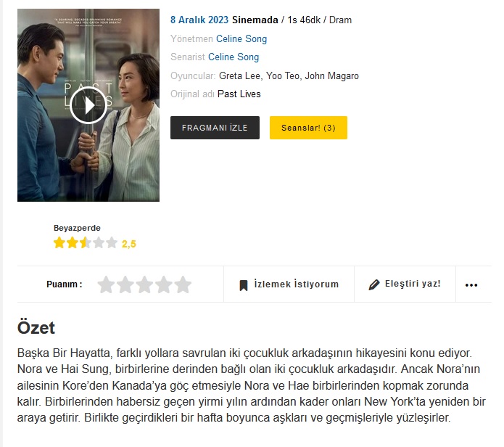
Task: Rate the film one star in Puanım
Action: click(106, 284)
